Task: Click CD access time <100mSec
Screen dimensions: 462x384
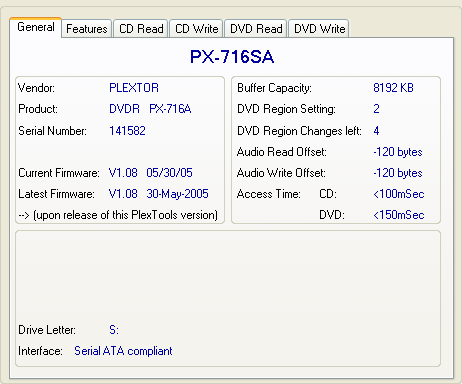Action: pos(399,194)
